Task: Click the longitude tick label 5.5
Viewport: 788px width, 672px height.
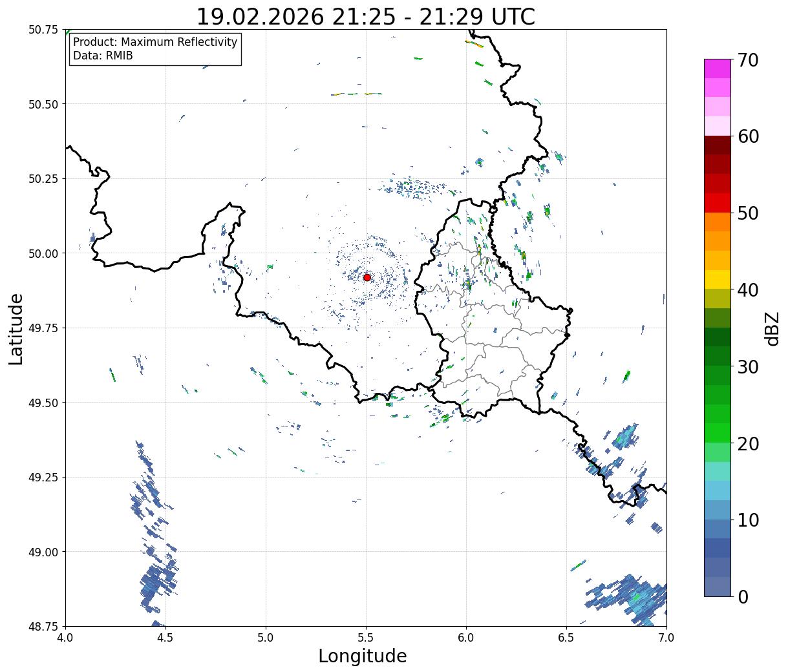Action: tap(366, 638)
